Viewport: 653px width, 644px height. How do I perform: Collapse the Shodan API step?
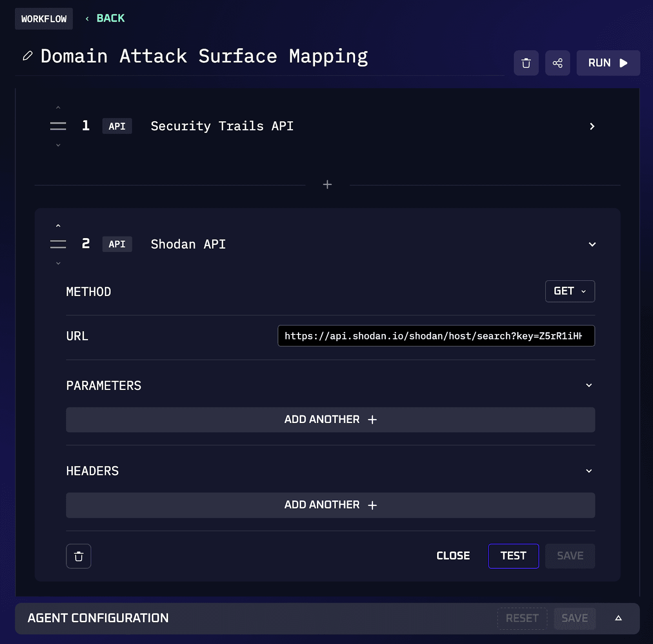pyautogui.click(x=592, y=244)
